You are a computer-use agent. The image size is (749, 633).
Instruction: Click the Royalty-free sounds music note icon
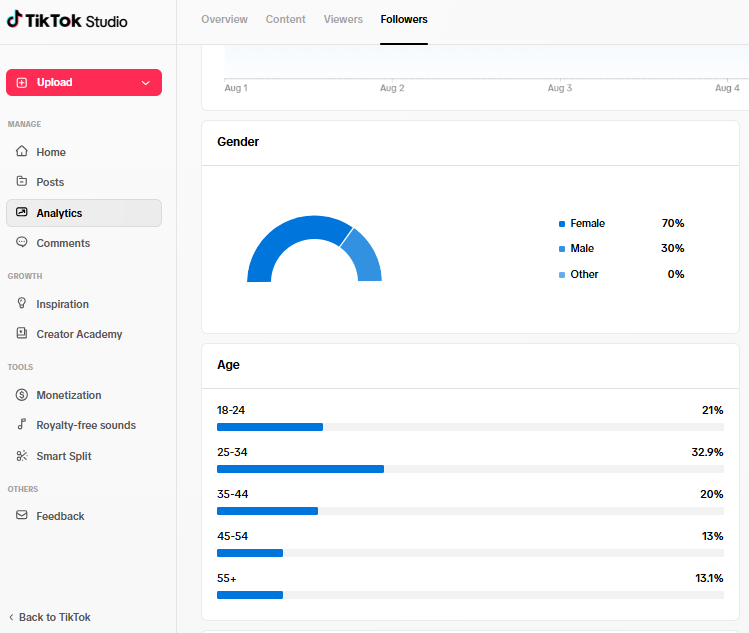pos(21,424)
